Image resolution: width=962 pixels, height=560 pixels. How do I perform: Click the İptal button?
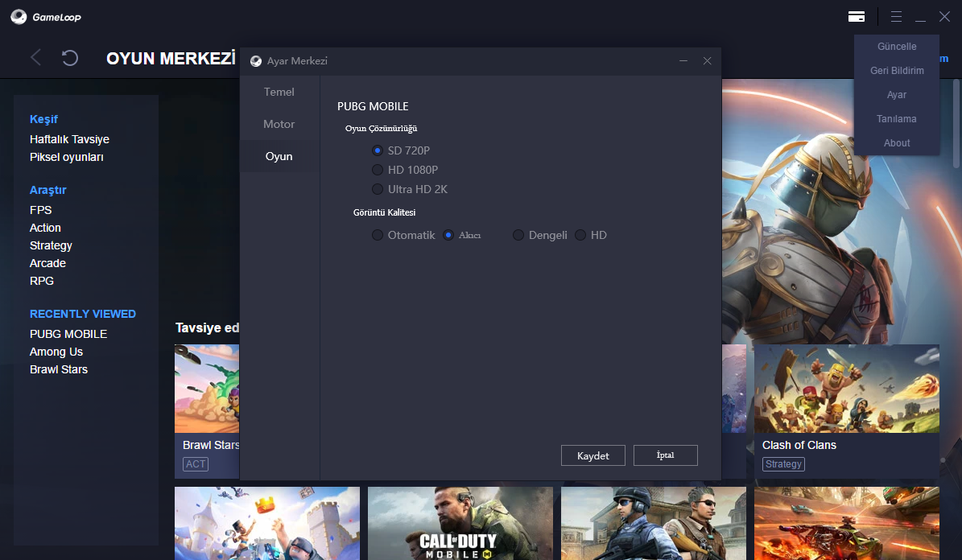pyautogui.click(x=666, y=455)
